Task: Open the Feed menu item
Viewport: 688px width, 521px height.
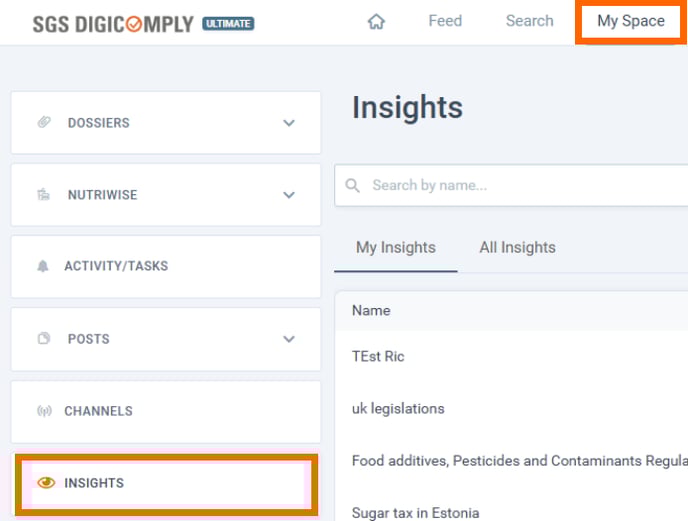Action: (445, 21)
